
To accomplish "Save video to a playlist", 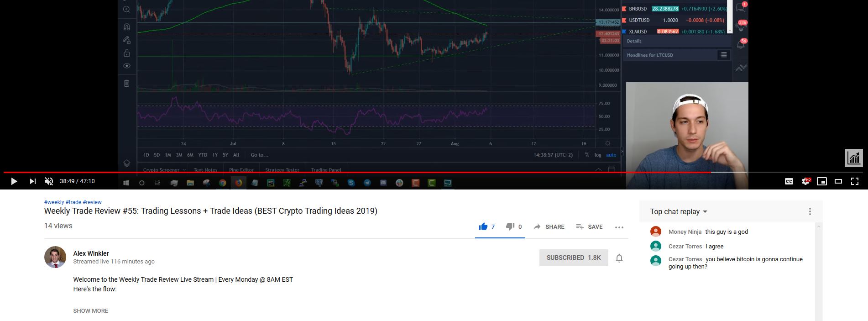I will point(589,227).
